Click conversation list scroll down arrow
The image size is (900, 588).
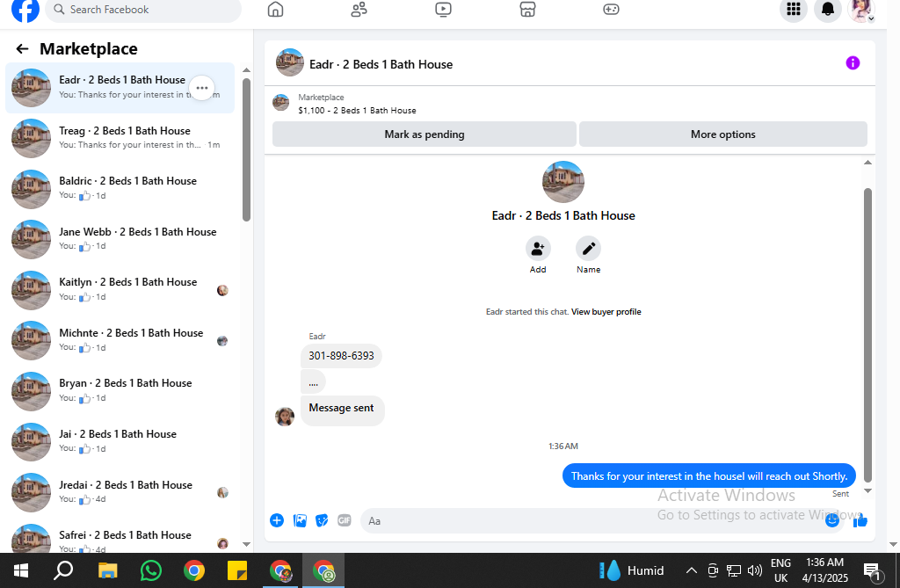click(x=246, y=544)
